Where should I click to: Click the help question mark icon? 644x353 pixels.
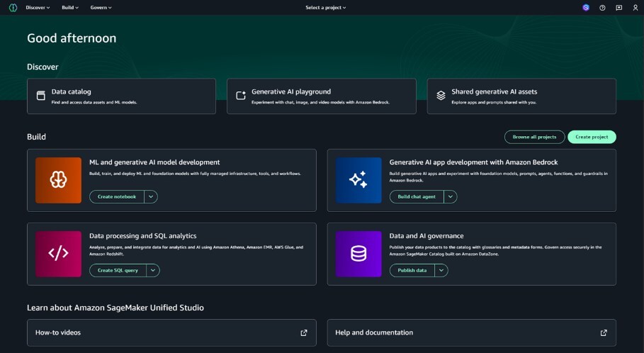pyautogui.click(x=602, y=7)
